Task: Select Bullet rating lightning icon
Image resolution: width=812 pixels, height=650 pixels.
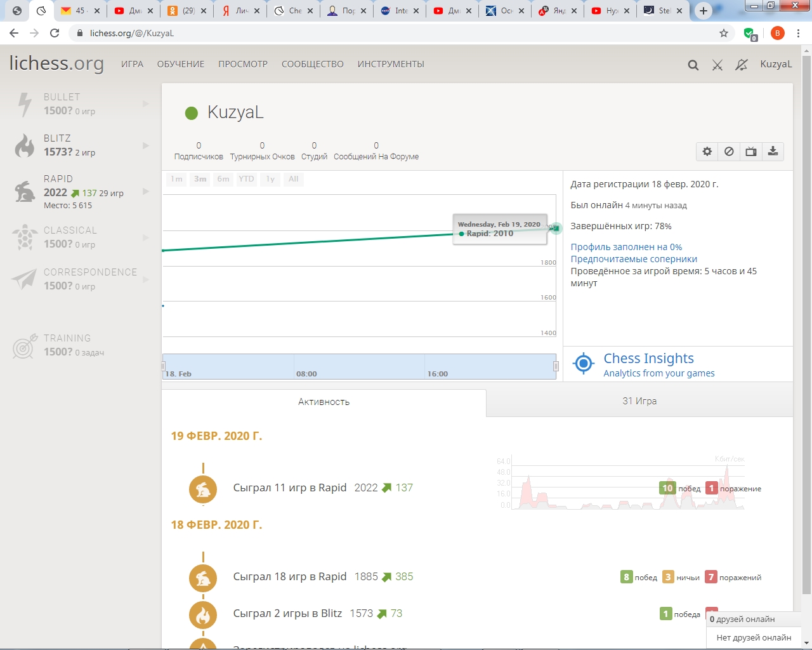Action: click(x=25, y=105)
